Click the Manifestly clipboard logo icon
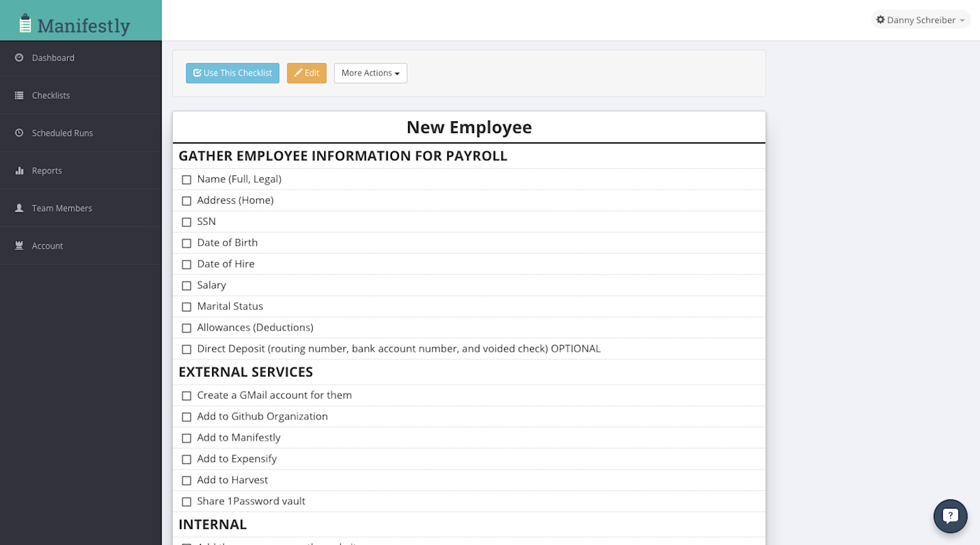 point(25,24)
